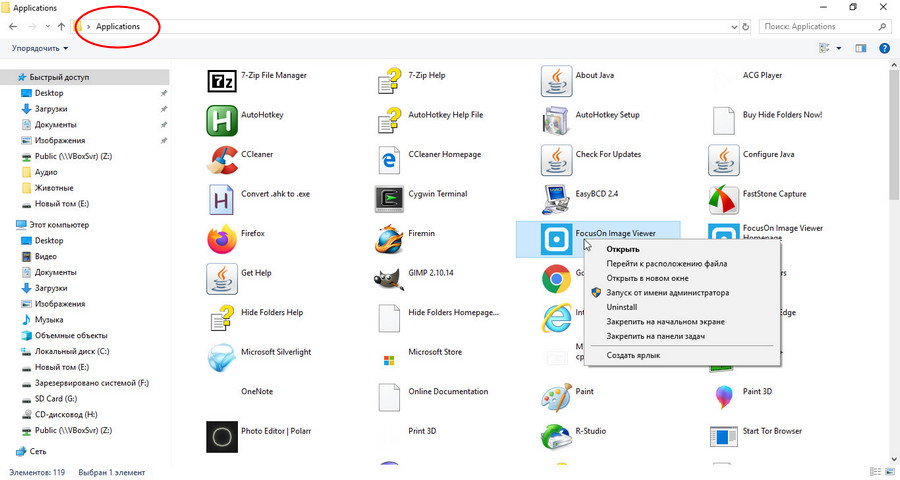The image size is (900, 480).
Task: Choose Перейти к расположению файла
Action: point(666,264)
